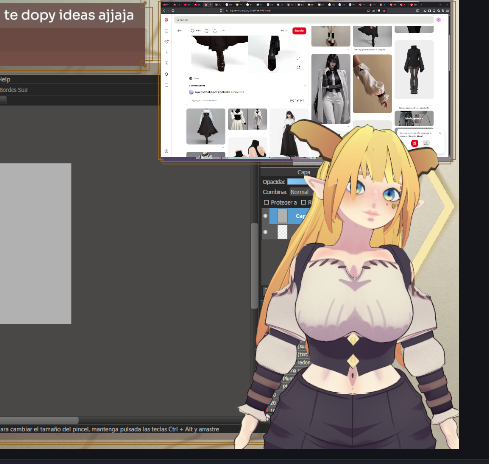Screen dimensions: 489x464
Task: Click the Pinterest search bar
Action: click(x=304, y=20)
